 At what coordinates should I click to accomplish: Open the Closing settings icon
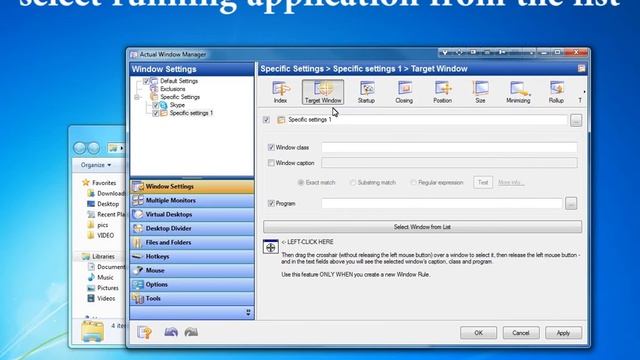tap(404, 92)
